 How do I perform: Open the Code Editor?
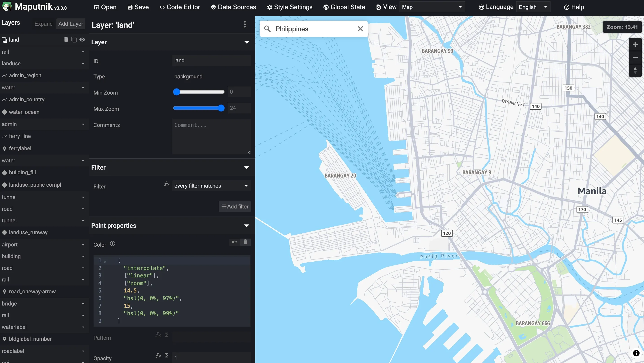[180, 7]
